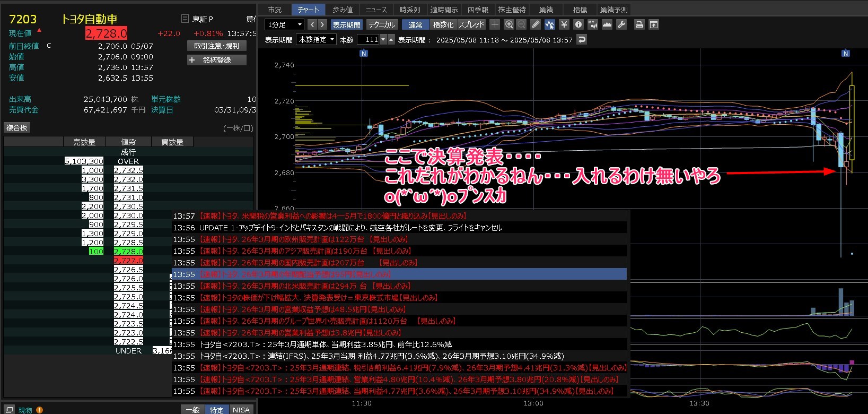
Task: Switch to the 株主優待 tab
Action: pyautogui.click(x=512, y=10)
